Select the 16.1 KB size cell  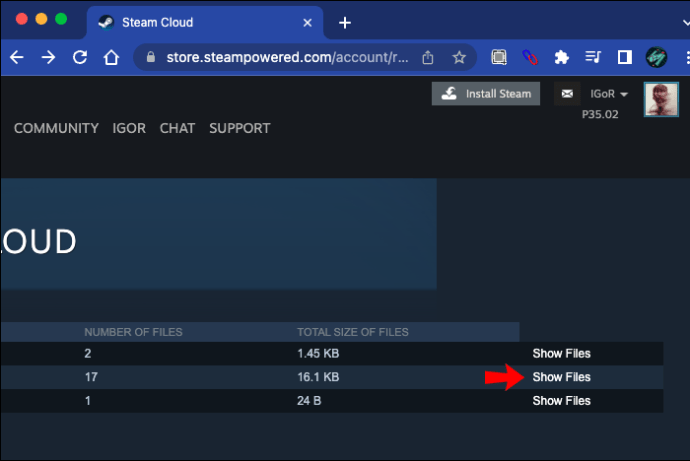[318, 377]
